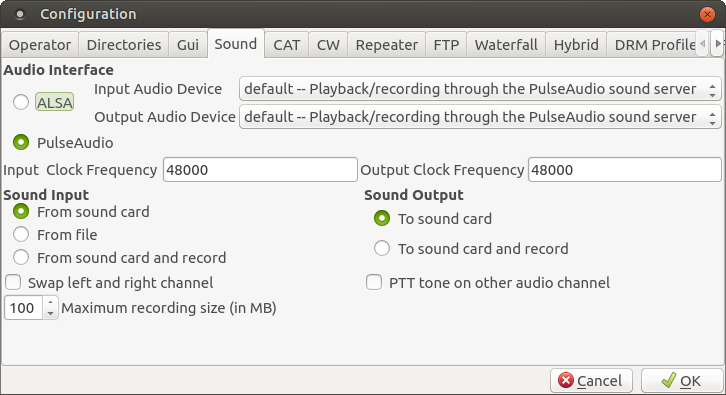The height and width of the screenshot is (395, 726).
Task: Focus the Output Clock Frequency field
Action: click(625, 170)
